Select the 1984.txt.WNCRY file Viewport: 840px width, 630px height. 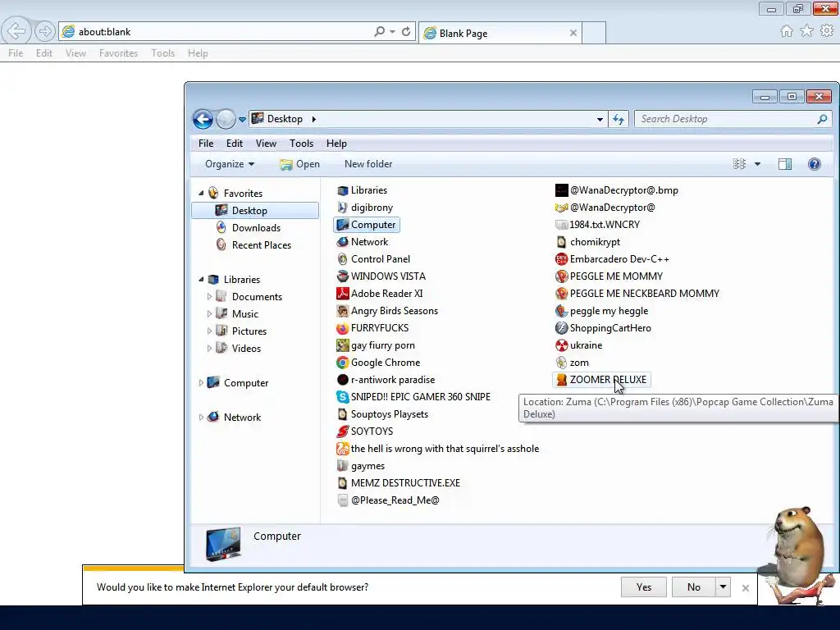click(598, 225)
